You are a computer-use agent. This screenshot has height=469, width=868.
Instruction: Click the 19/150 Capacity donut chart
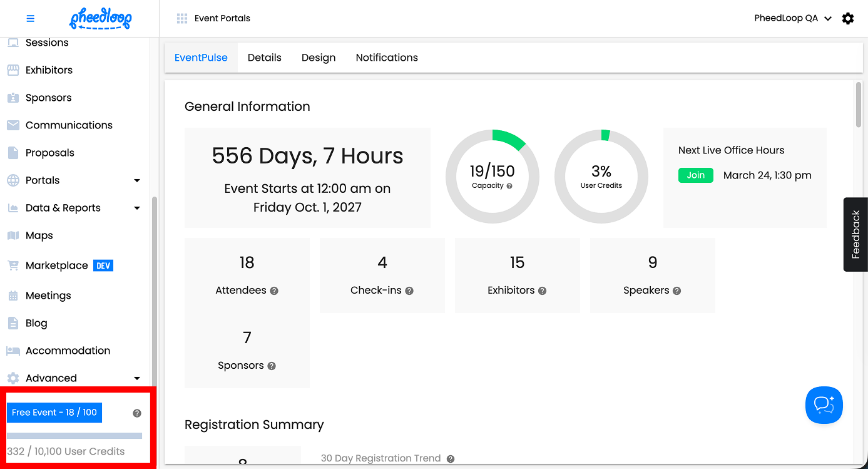tap(493, 177)
